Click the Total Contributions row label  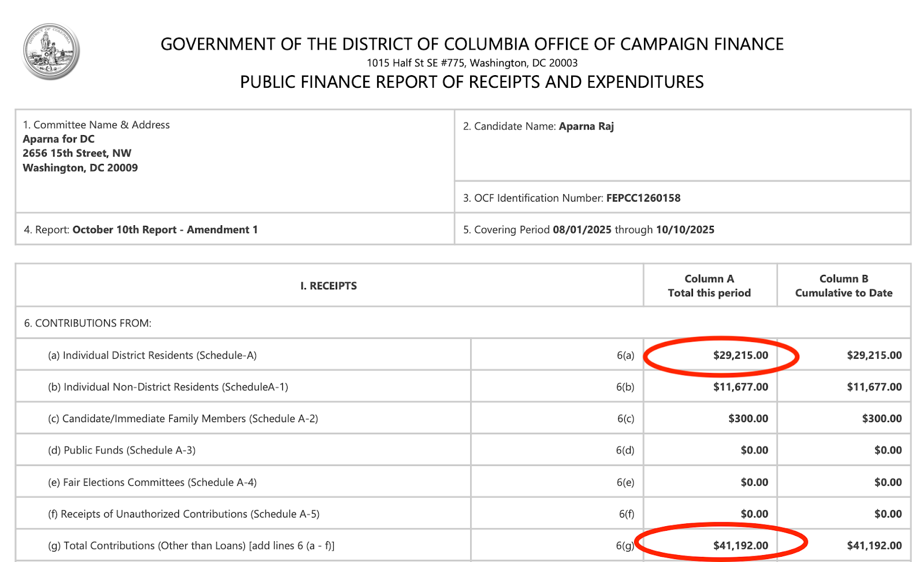pos(191,546)
